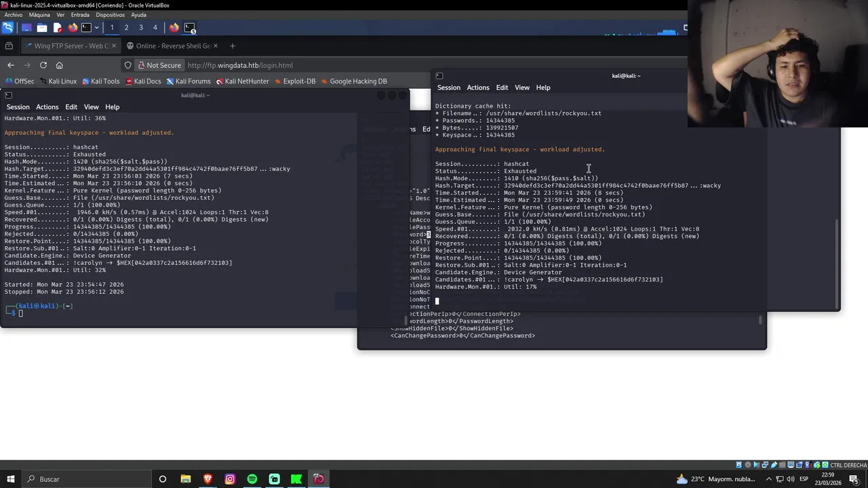Open the Kali NetHunter bookmark
This screenshot has height=488, width=868.
[x=242, y=81]
